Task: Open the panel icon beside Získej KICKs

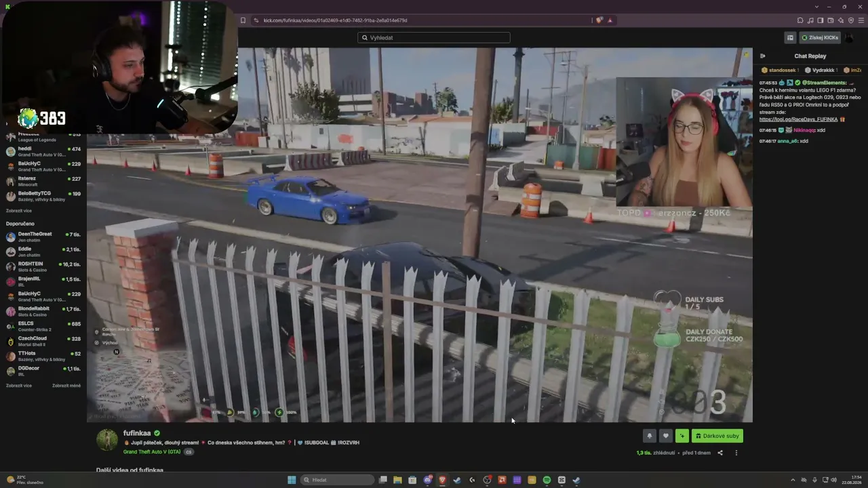Action: (x=790, y=38)
